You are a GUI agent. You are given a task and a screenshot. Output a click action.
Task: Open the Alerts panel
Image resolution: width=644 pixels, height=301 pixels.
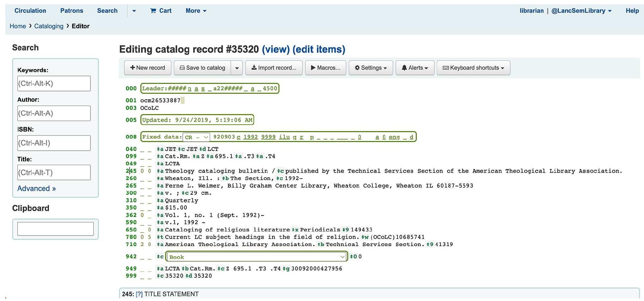tap(415, 68)
